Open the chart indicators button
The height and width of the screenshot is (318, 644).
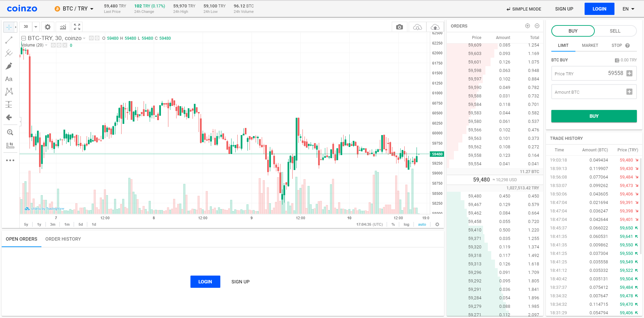tap(63, 27)
